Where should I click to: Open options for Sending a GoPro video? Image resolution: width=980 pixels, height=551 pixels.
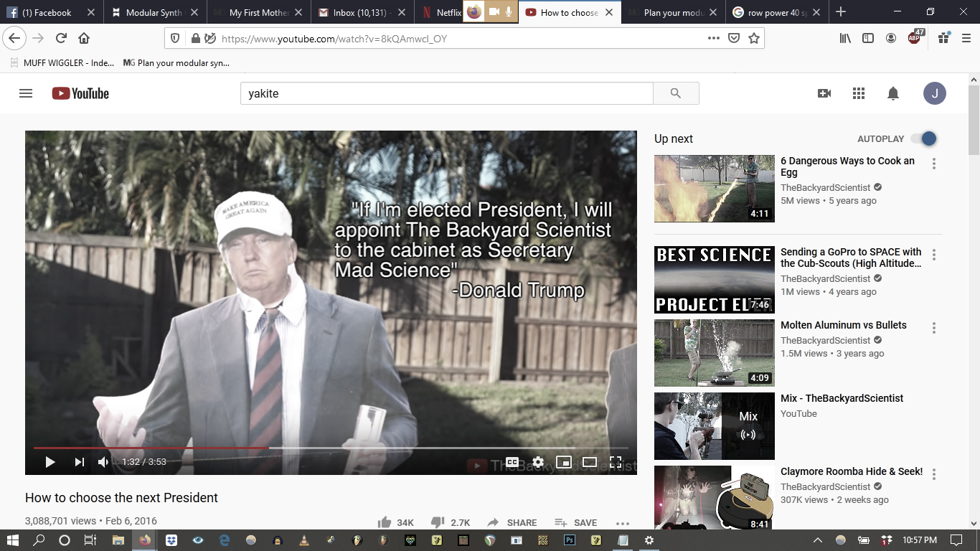(x=934, y=255)
